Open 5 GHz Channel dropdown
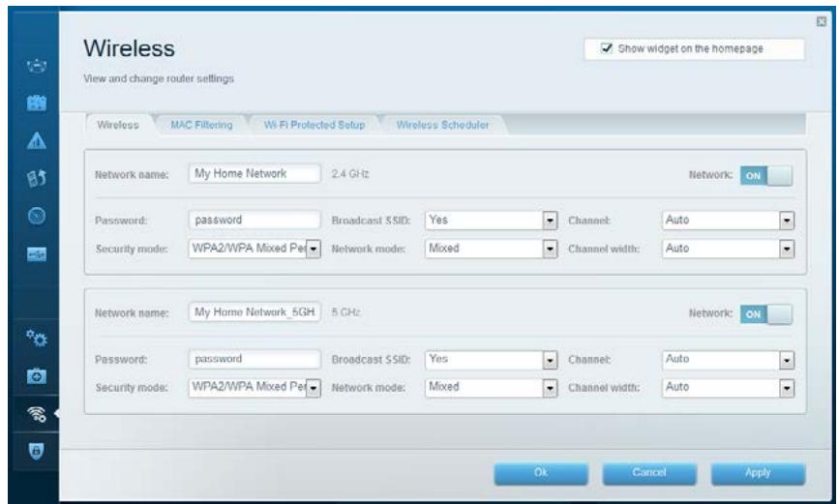Screen dimensions: 839x504 728,359
